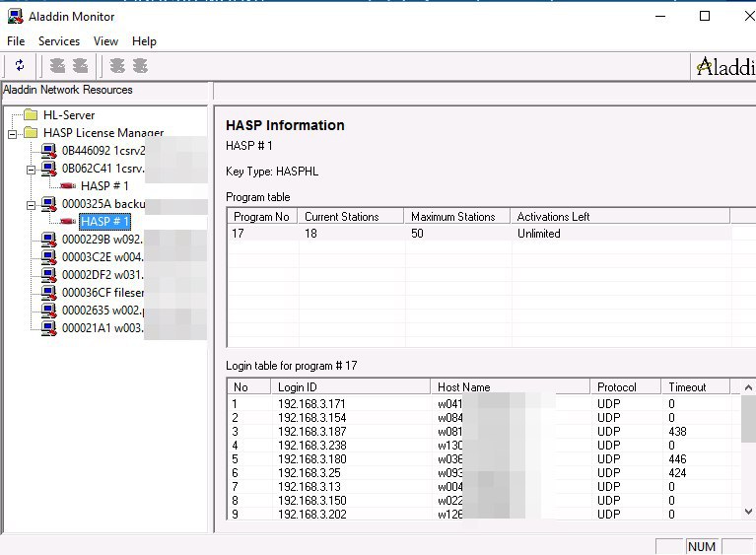Image resolution: width=756 pixels, height=555 pixels.
Task: Select the 0B446092 1csrv2 server entry
Action: pos(103,151)
